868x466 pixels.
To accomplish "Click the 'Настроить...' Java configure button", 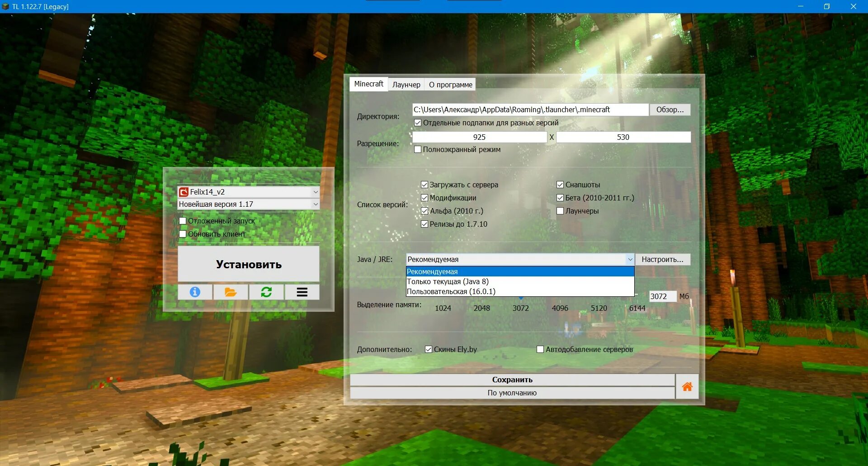I will pyautogui.click(x=662, y=259).
